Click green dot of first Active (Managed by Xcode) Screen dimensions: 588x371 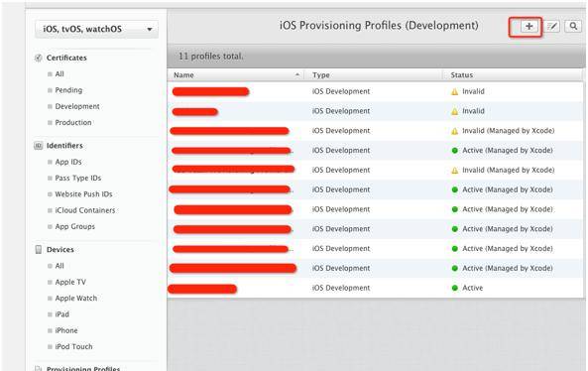point(455,151)
